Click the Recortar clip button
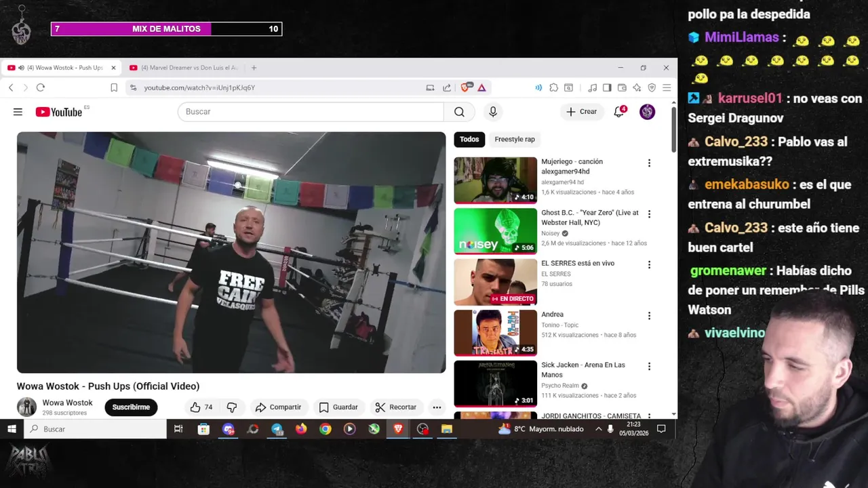868x488 pixels. click(x=396, y=407)
